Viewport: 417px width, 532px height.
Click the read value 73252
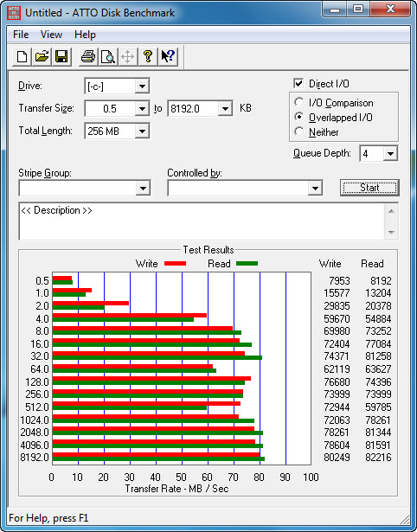(x=378, y=331)
